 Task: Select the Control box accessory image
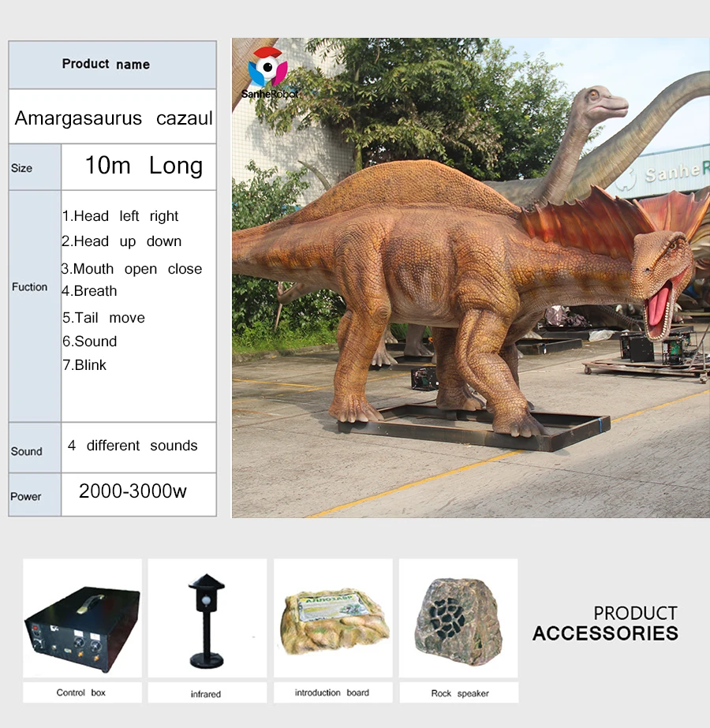(x=82, y=618)
